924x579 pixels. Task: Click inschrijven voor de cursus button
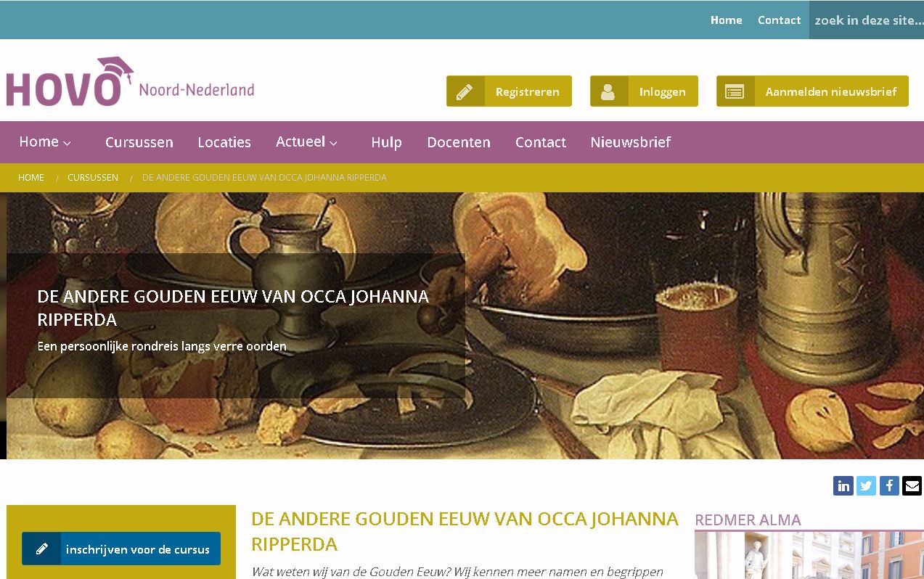(121, 549)
